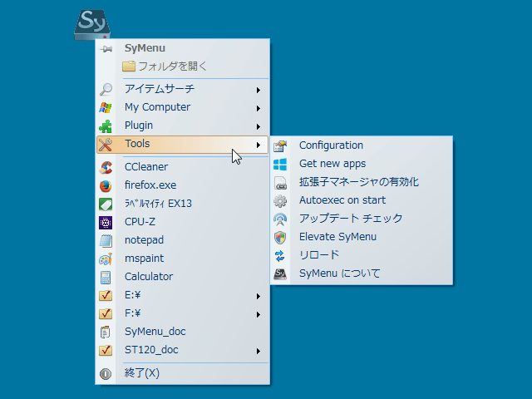532x399 pixels.
Task: Choose リロード to reload the menu
Action: [362, 256]
